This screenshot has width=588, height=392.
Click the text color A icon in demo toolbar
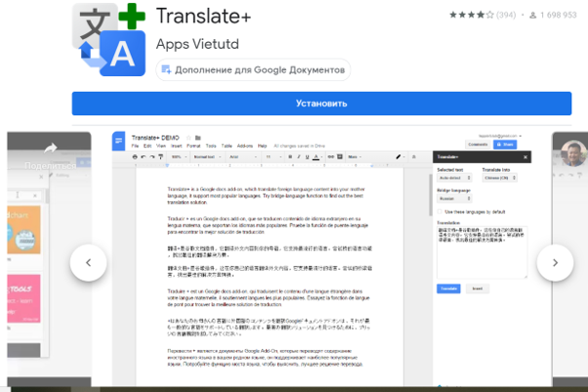[316, 157]
